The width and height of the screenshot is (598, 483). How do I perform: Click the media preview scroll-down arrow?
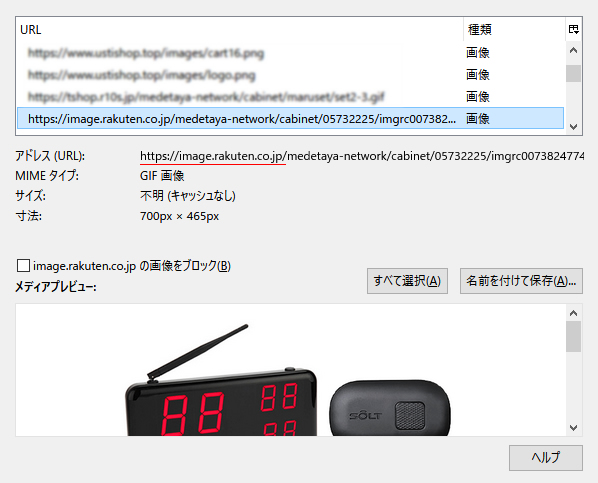(x=573, y=428)
